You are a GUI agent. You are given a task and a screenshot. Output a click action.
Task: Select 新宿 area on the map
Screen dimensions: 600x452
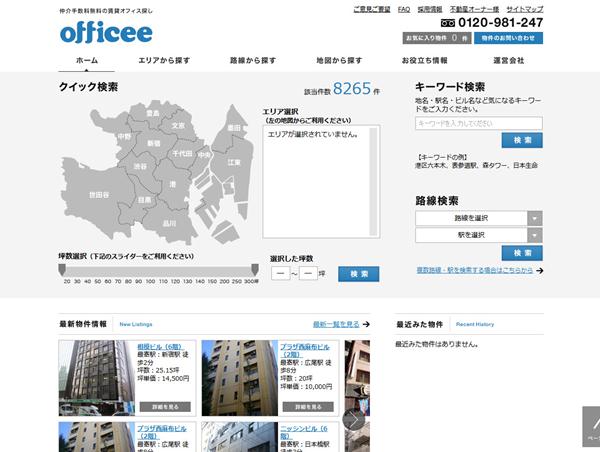click(153, 144)
